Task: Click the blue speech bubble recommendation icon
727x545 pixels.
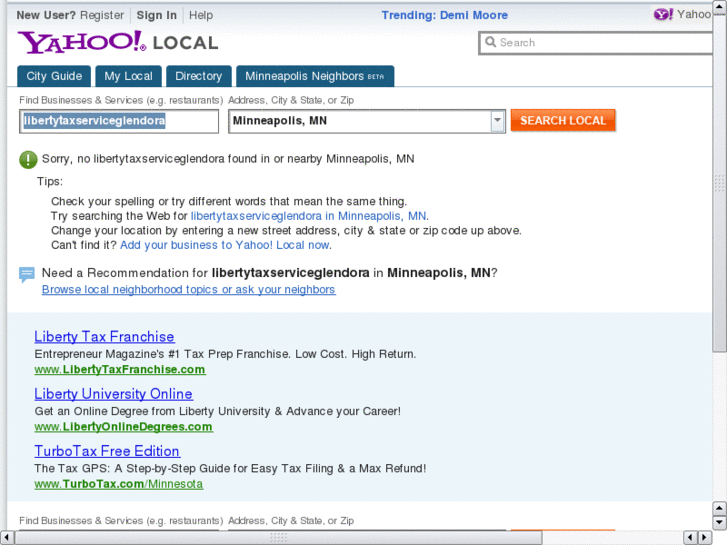Action: [26, 274]
